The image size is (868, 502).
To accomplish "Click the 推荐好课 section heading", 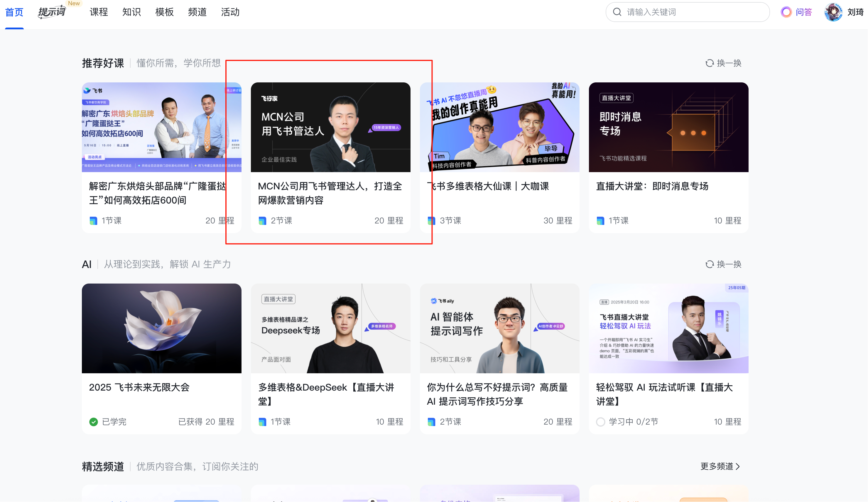I will click(103, 63).
